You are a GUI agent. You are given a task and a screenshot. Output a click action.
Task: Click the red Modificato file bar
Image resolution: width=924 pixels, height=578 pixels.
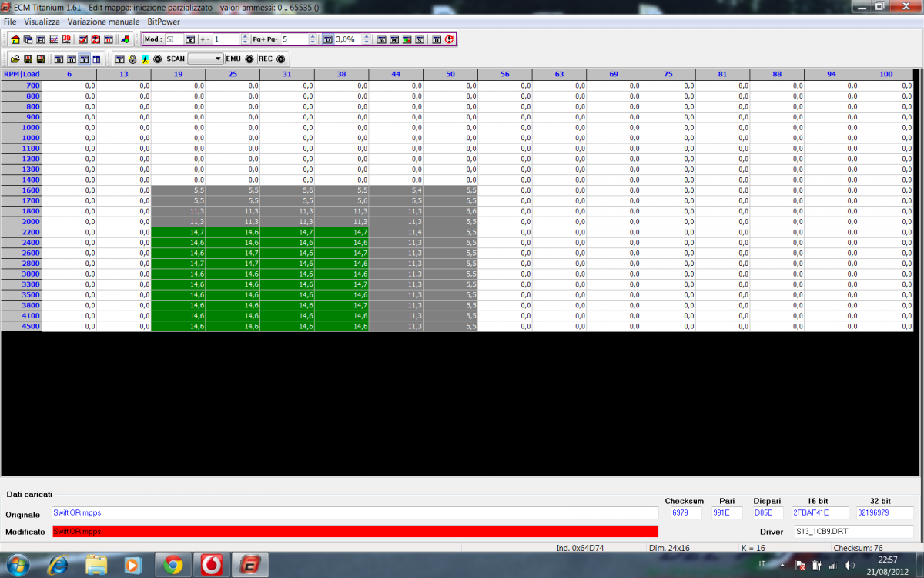coord(354,532)
